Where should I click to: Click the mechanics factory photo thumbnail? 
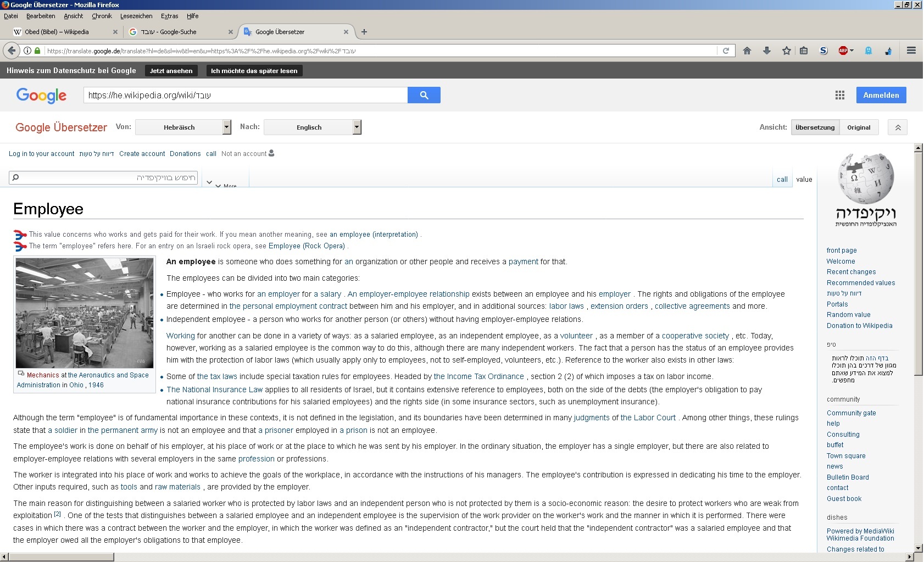85,313
